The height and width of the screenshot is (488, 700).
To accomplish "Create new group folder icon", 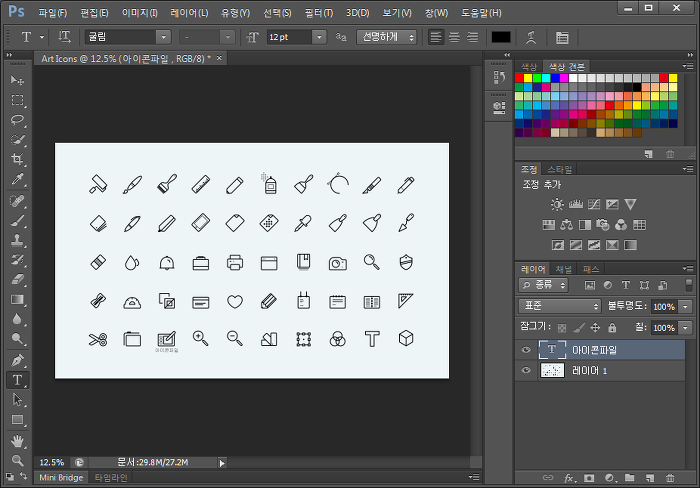I will click(629, 478).
